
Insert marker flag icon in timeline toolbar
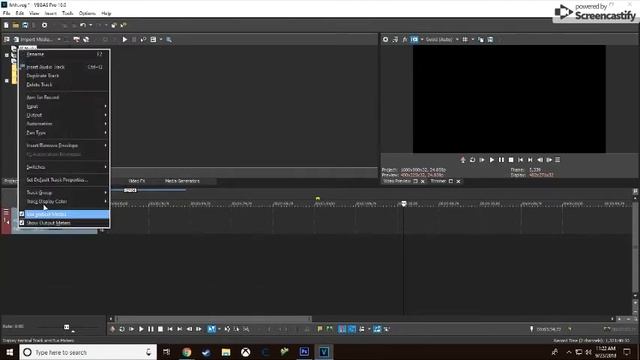320,329
